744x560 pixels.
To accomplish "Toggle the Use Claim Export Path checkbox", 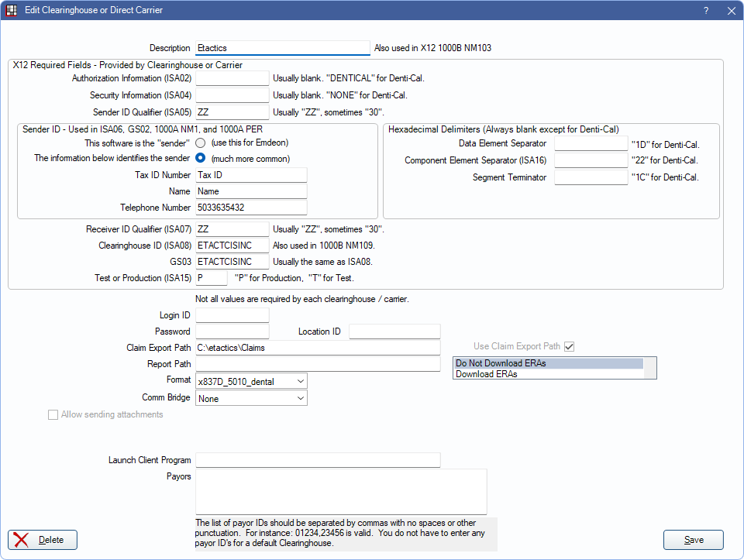I will (x=570, y=347).
